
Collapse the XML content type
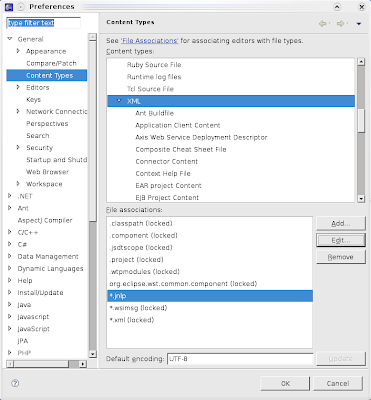click(119, 101)
